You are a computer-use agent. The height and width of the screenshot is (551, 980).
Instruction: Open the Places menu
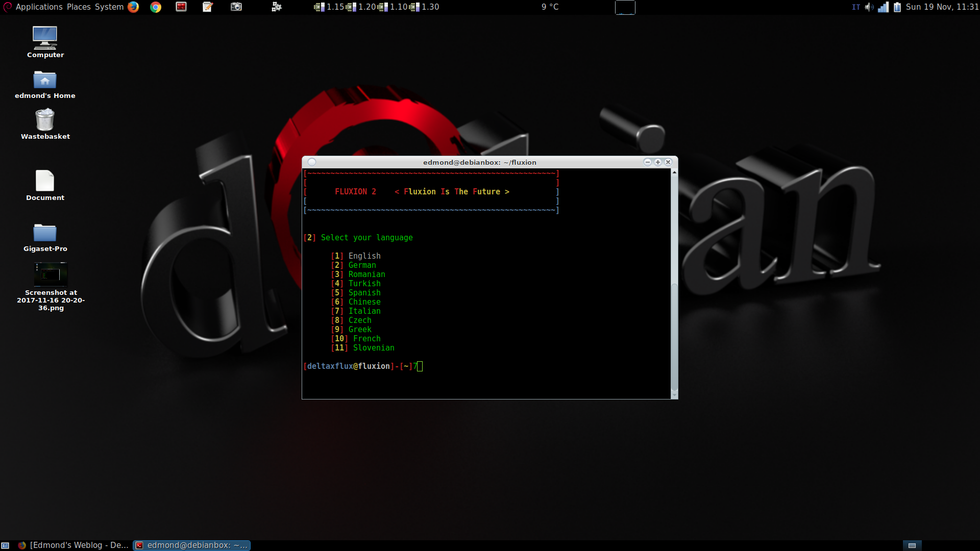coord(79,7)
